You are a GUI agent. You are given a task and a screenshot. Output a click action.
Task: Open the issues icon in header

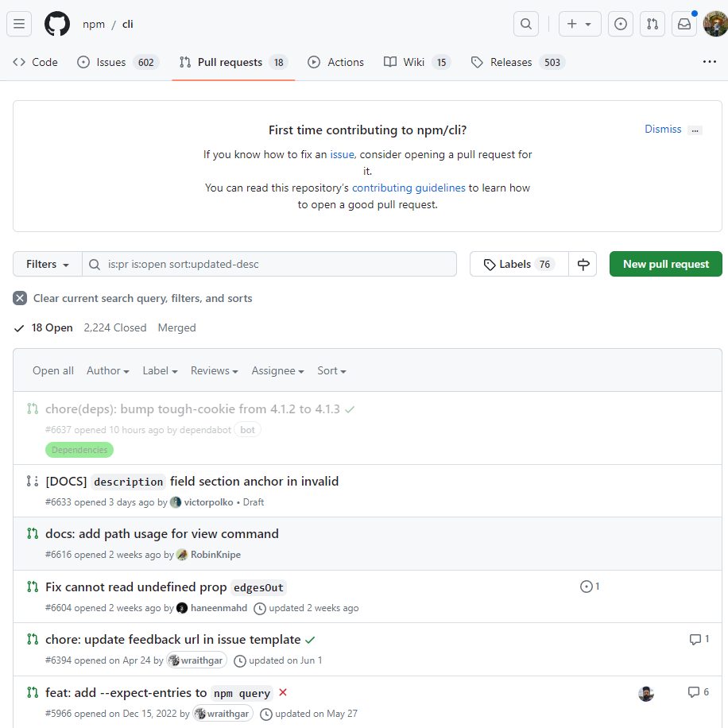coord(620,24)
